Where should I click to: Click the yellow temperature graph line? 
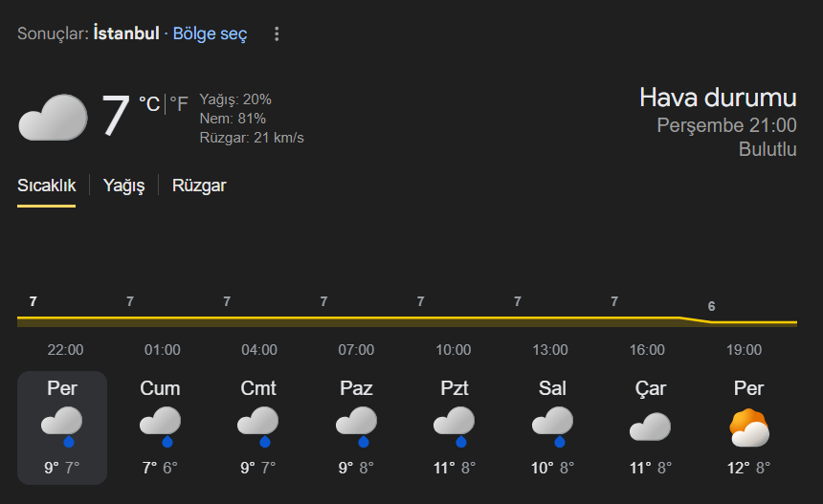383,318
